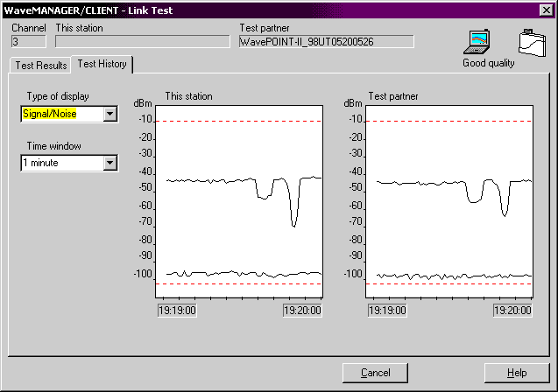Click 19:20:00 timestamp under Test partner graph
The height and width of the screenshot is (392, 558).
click(x=512, y=309)
